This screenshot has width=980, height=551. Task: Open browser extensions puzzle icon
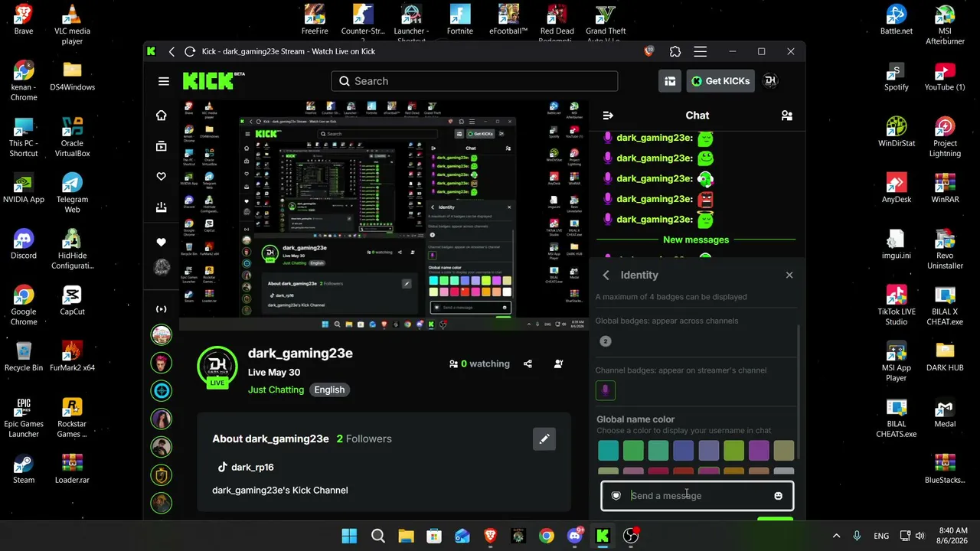(675, 51)
